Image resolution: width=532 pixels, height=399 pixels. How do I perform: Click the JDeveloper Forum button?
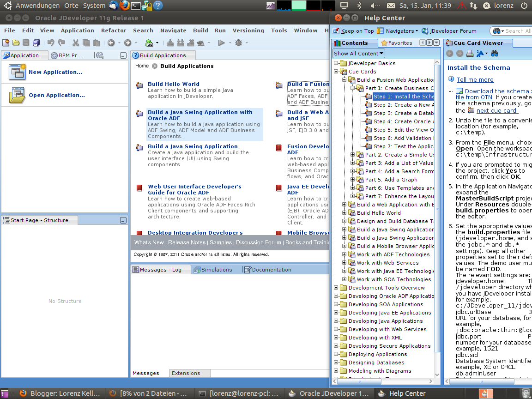click(449, 31)
